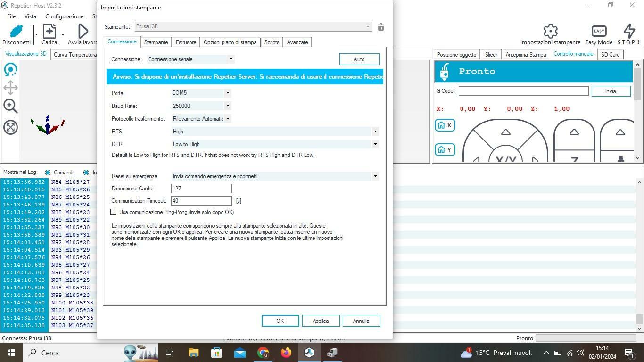Image resolution: width=644 pixels, height=362 pixels.
Task: Delete printer with trash icon
Action: coord(381,27)
